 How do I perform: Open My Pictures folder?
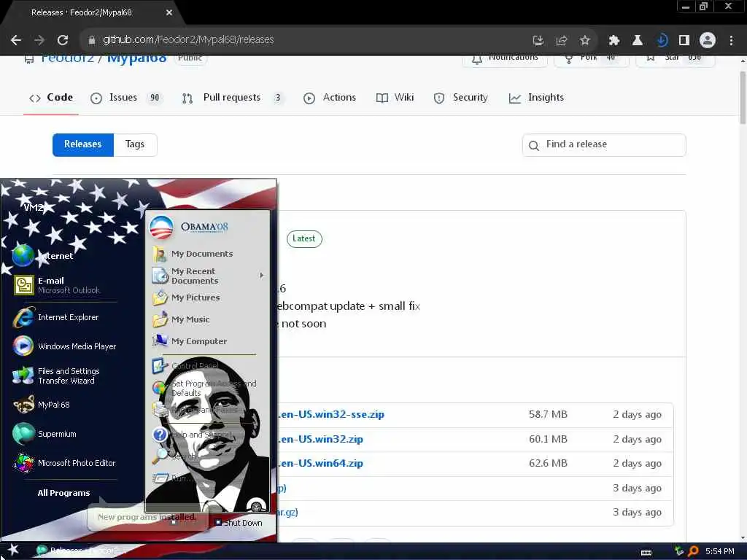tap(187, 297)
